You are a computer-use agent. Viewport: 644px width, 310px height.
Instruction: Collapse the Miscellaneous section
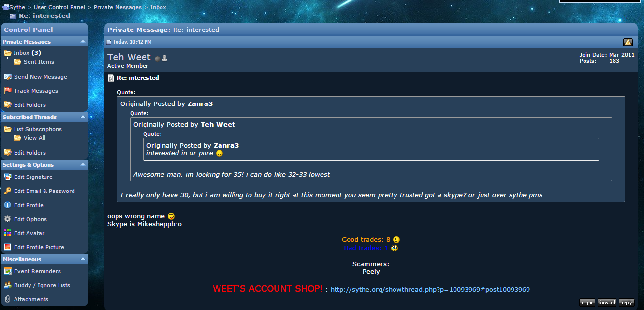pos(83,259)
